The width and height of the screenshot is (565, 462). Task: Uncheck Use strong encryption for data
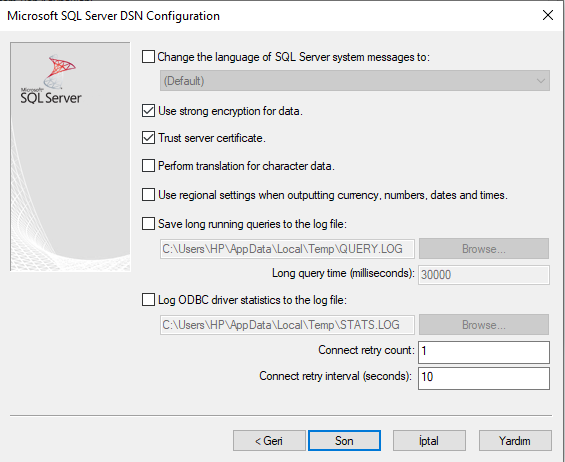[x=148, y=111]
